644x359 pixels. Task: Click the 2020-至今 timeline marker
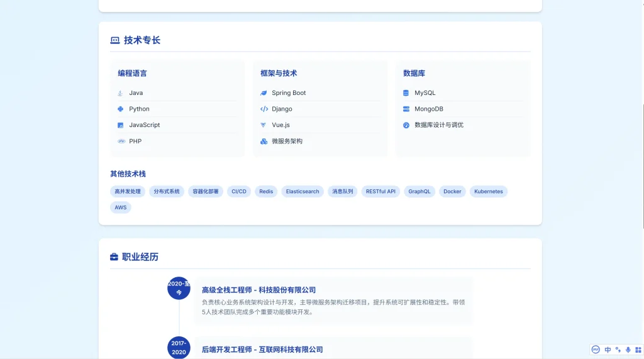point(179,288)
